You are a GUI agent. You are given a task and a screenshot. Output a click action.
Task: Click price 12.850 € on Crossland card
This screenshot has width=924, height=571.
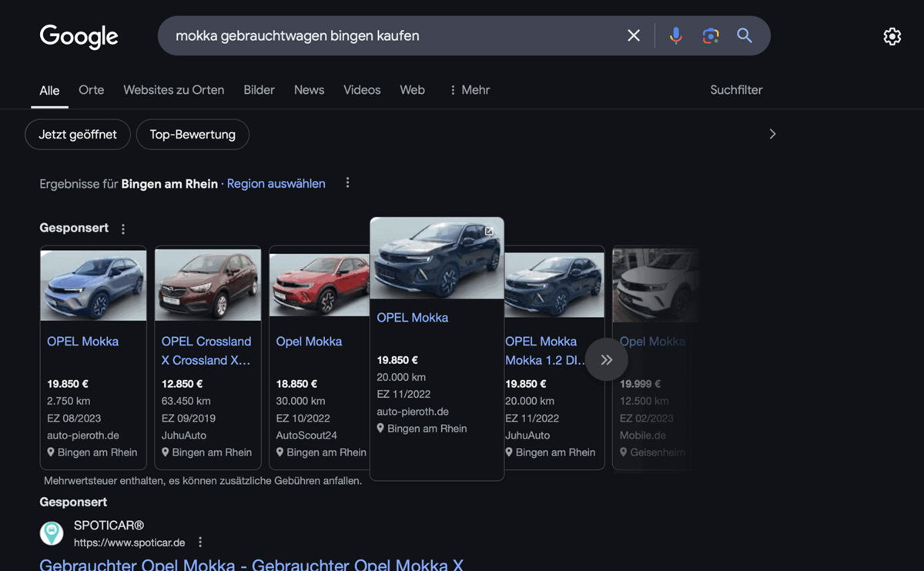tap(182, 384)
